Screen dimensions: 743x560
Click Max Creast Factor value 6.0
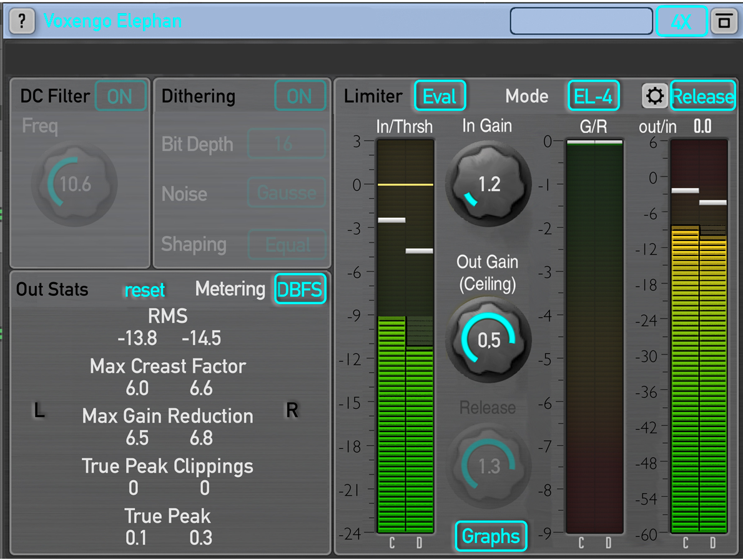coord(137,388)
